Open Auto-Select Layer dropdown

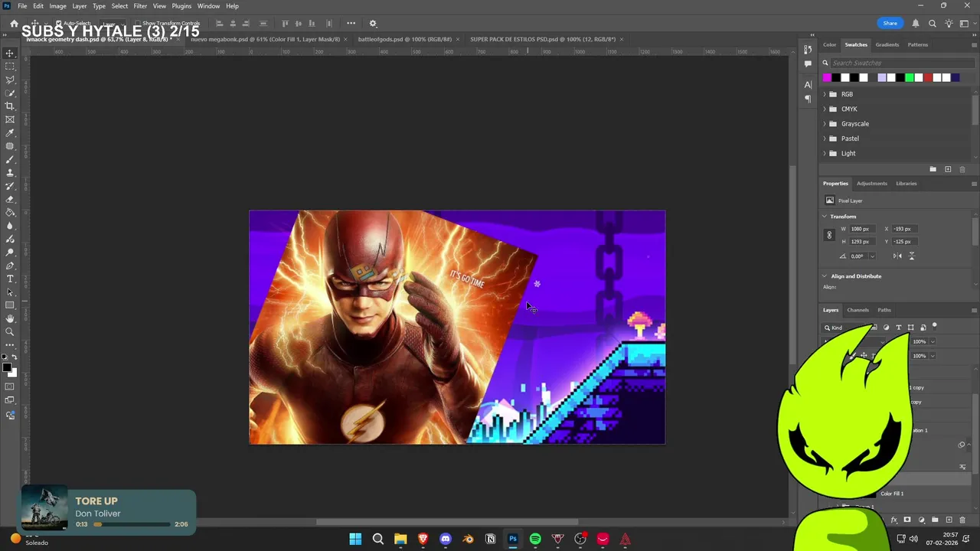click(112, 24)
